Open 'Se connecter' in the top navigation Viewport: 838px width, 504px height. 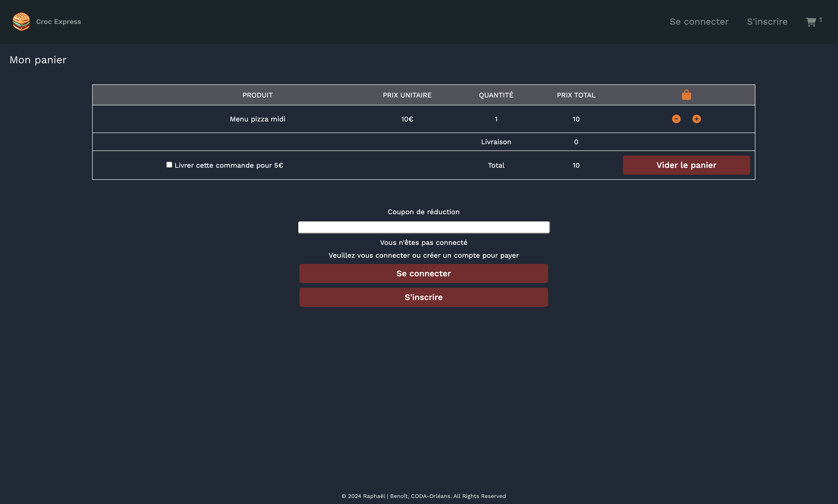click(x=699, y=22)
